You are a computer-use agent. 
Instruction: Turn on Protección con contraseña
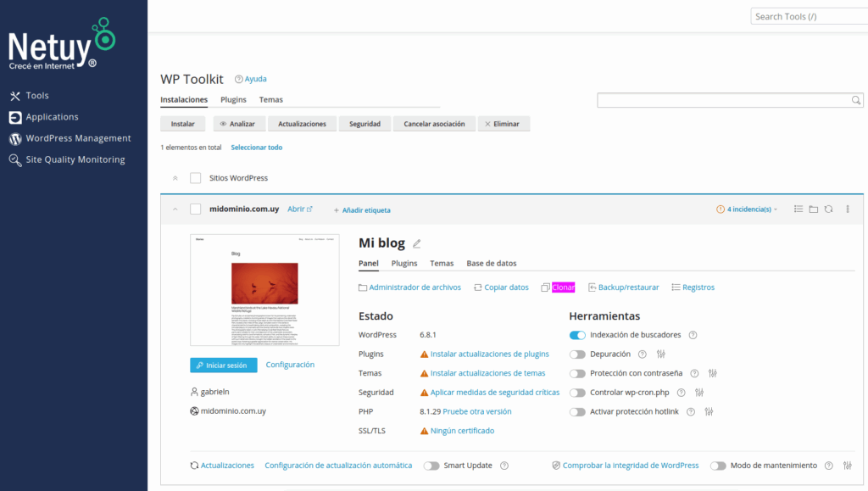click(x=577, y=374)
